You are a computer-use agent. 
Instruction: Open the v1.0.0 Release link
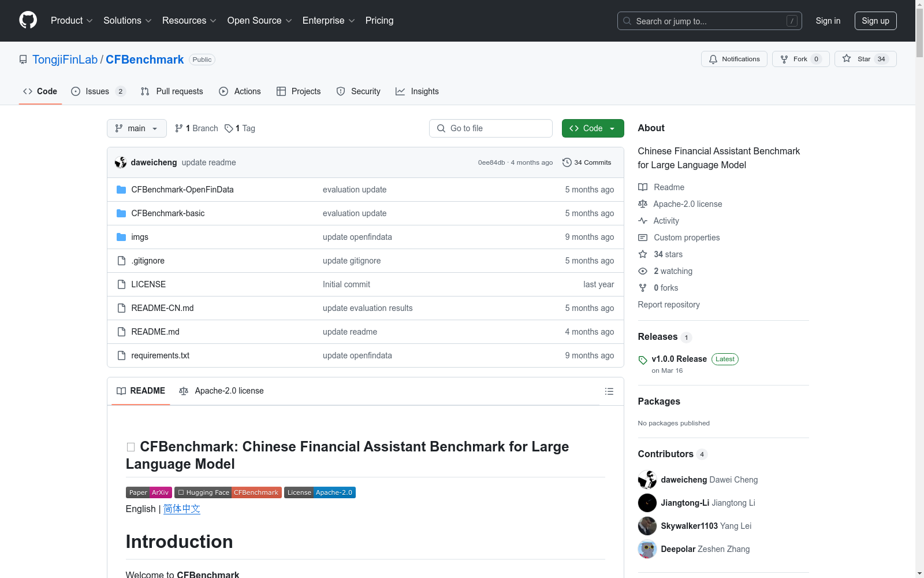[679, 359]
